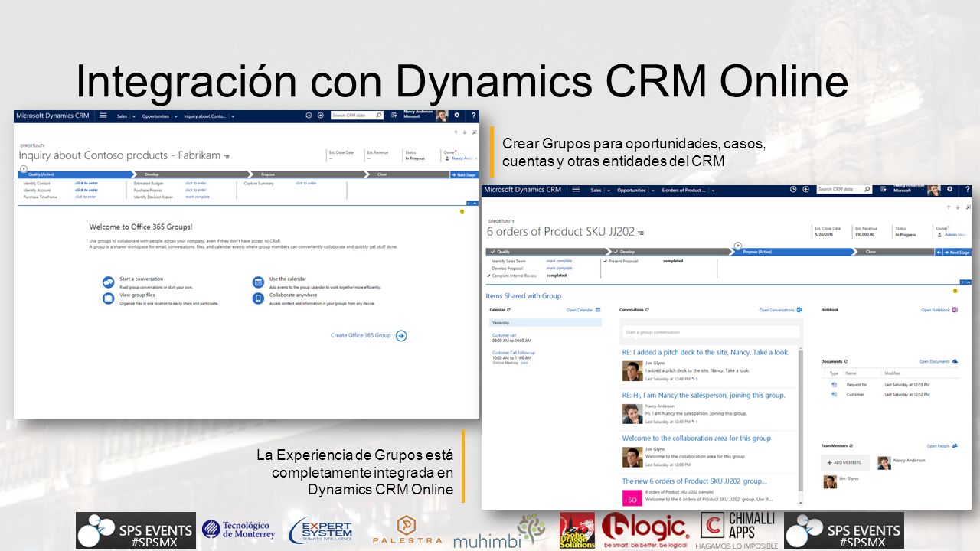980x551 pixels.
Task: Refresh the Calendar section
Action: 508,310
